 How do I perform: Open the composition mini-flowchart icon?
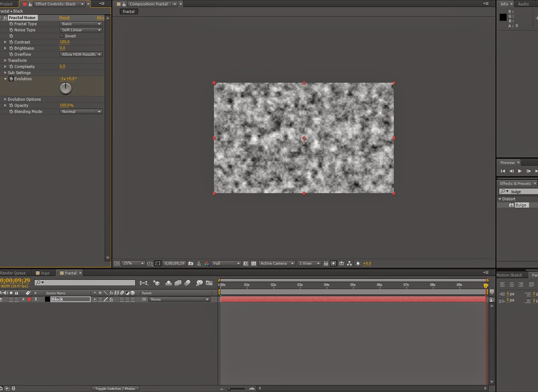pos(143,283)
